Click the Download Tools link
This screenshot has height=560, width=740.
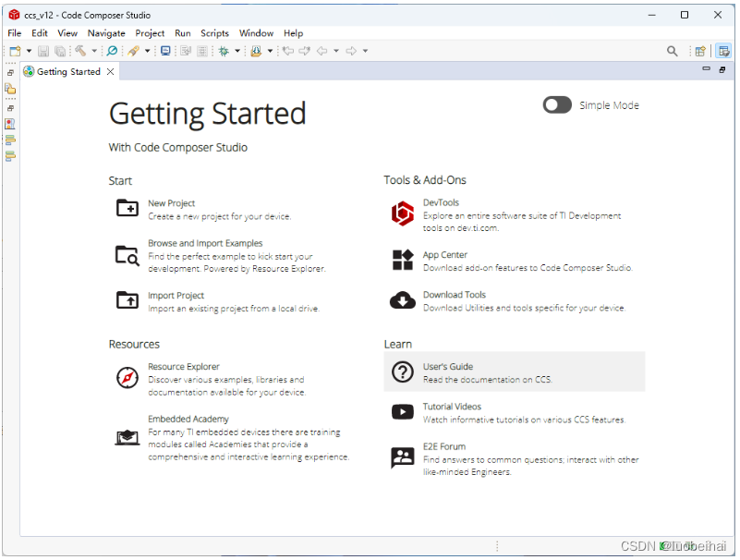(455, 295)
